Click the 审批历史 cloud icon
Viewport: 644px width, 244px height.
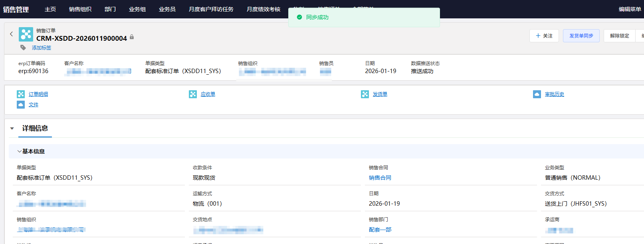pyautogui.click(x=537, y=94)
